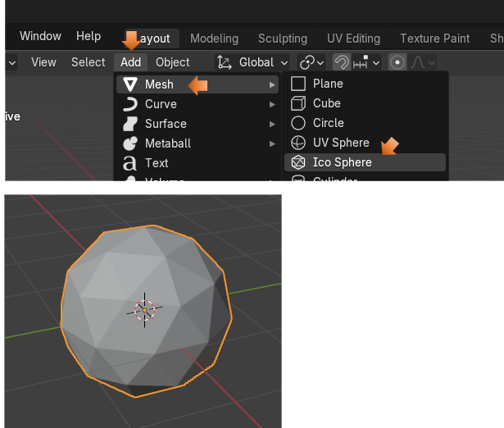Open the Select menu in header

pyautogui.click(x=88, y=62)
